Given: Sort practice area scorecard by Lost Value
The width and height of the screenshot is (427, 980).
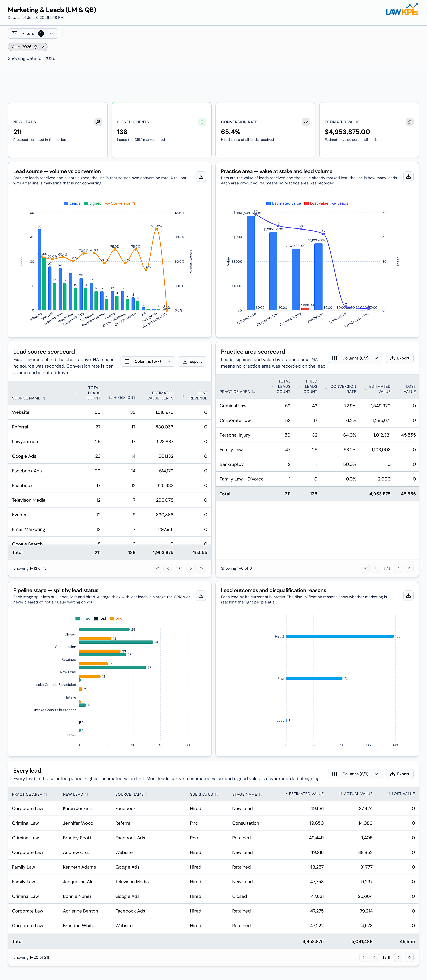Looking at the screenshot, I should pyautogui.click(x=407, y=389).
